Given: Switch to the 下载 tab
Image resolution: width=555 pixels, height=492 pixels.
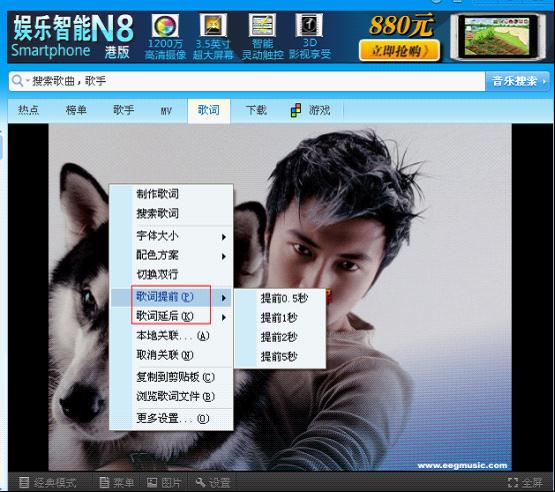Looking at the screenshot, I should (256, 110).
